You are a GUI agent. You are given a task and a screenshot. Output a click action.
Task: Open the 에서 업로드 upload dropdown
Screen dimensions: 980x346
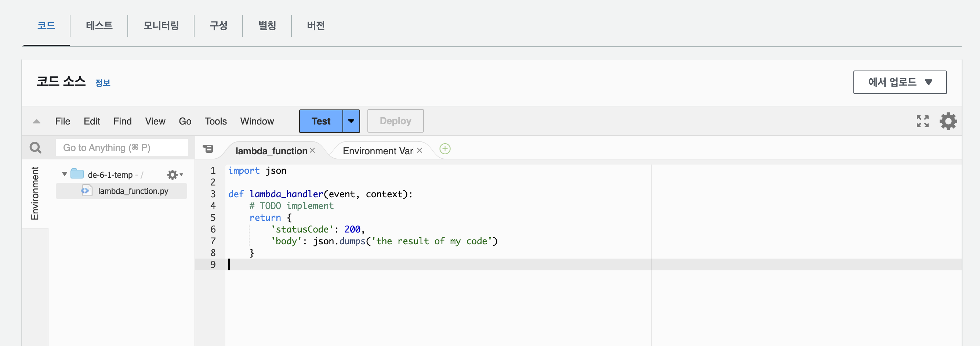click(899, 82)
